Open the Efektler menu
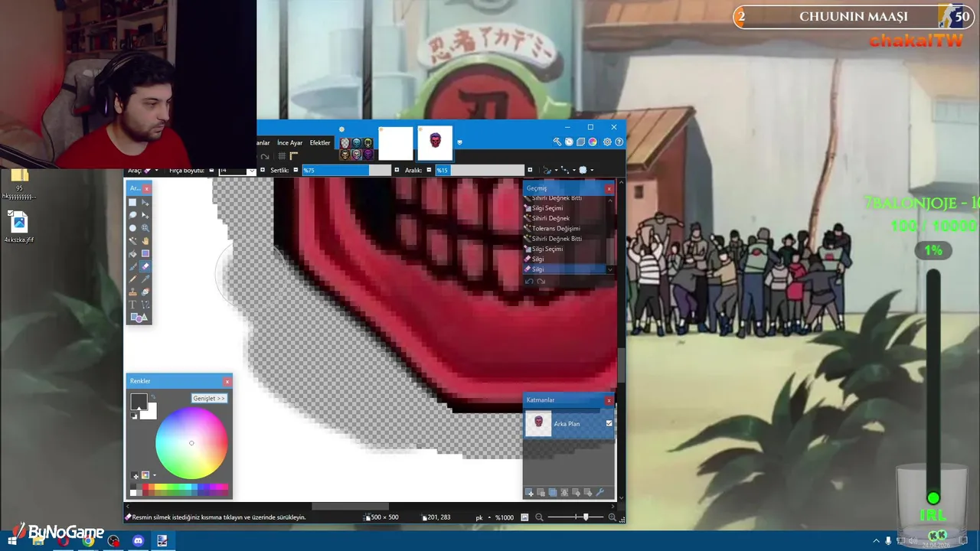The image size is (980, 551). click(320, 143)
